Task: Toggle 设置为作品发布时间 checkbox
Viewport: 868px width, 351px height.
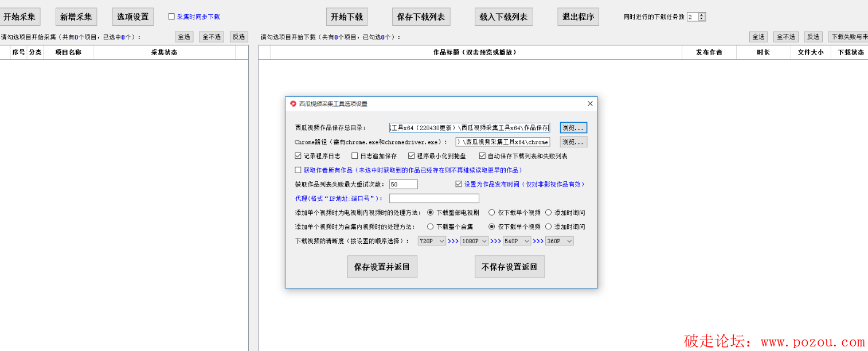Action: 459,184
